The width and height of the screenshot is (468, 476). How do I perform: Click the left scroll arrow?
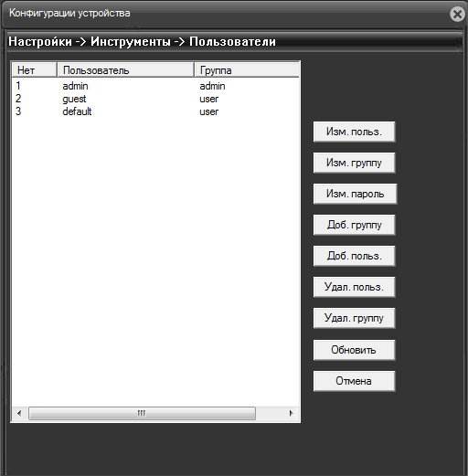tap(19, 414)
